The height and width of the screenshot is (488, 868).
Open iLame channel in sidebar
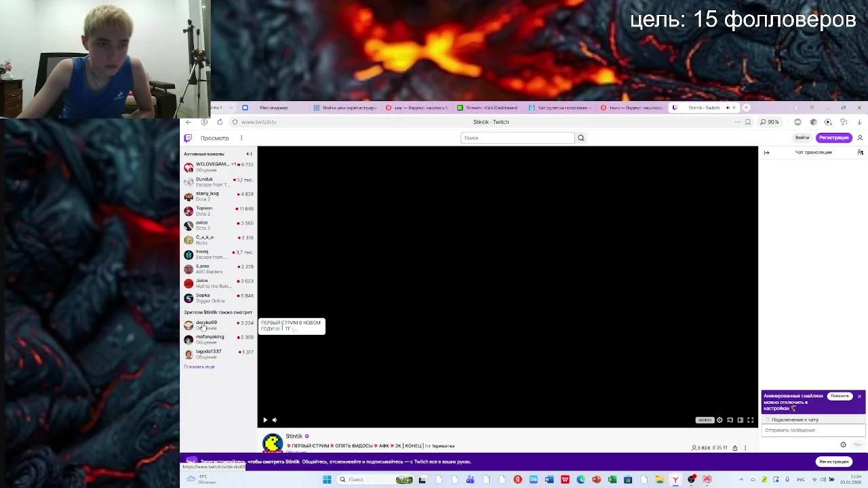[218, 269]
